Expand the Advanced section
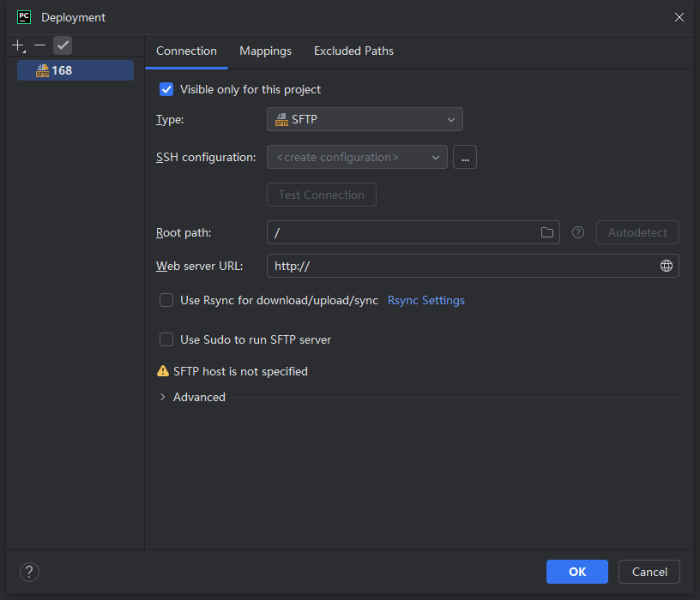Screen dimensions: 700x600 click(162, 397)
